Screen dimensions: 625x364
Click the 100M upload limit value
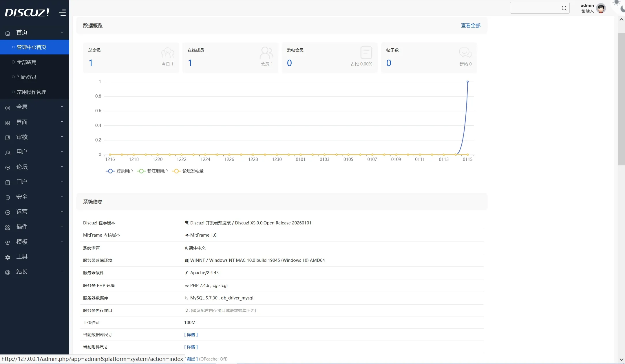coord(190,323)
